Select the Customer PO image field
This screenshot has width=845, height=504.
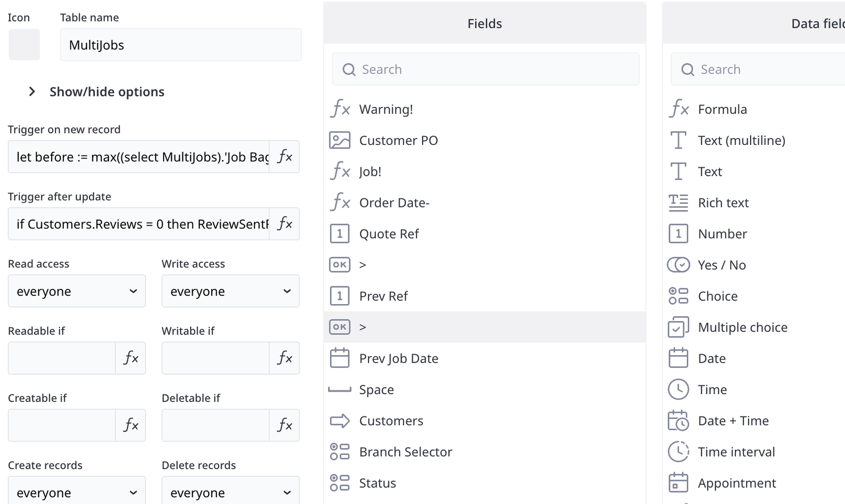coord(398,140)
